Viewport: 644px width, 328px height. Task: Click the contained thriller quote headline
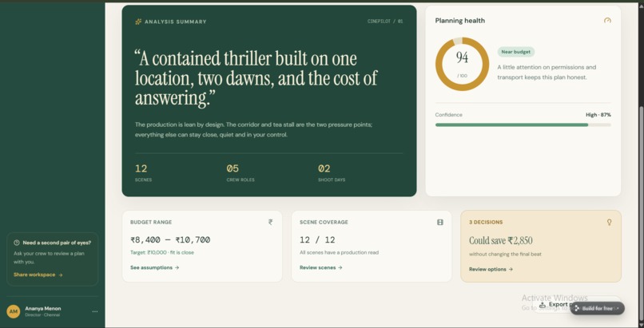coord(256,78)
